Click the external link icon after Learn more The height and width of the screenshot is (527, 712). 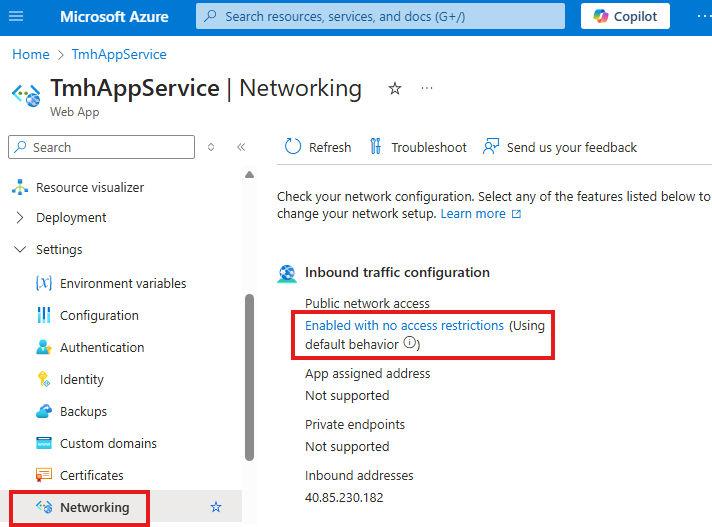pyautogui.click(x=517, y=214)
